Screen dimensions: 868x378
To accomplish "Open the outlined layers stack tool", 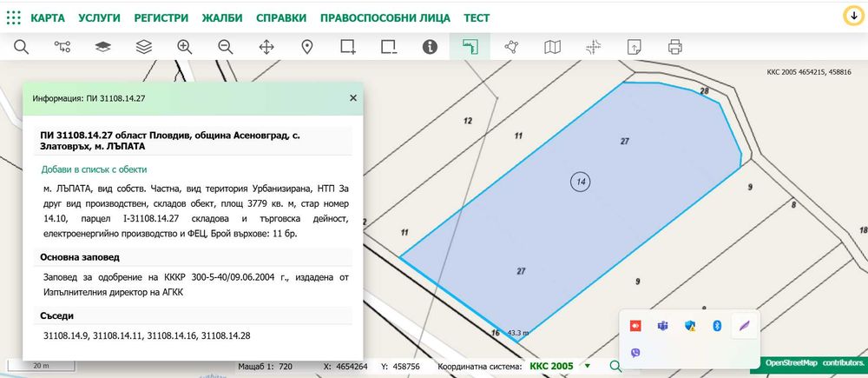I will coord(144,47).
